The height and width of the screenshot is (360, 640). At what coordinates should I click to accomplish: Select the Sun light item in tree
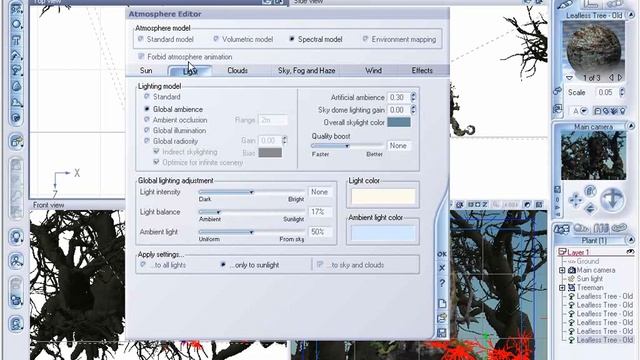589,279
